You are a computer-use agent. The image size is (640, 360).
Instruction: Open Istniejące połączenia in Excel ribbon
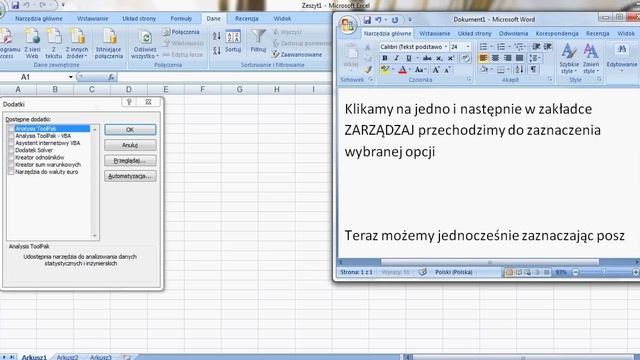(109, 43)
